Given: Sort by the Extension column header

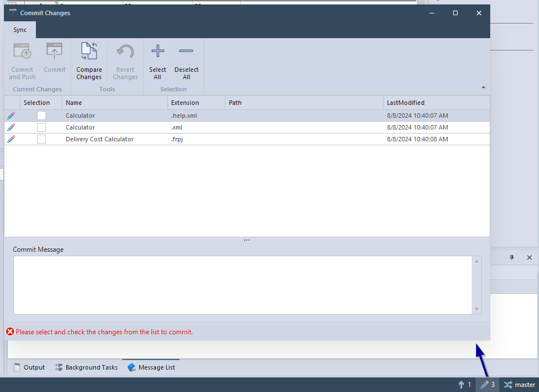Looking at the screenshot, I should click(196, 103).
